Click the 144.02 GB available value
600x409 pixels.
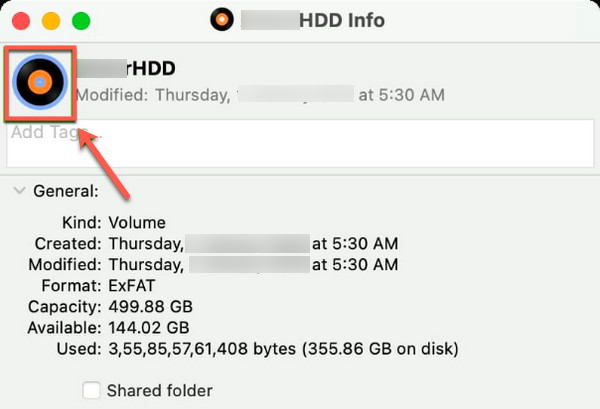(149, 327)
